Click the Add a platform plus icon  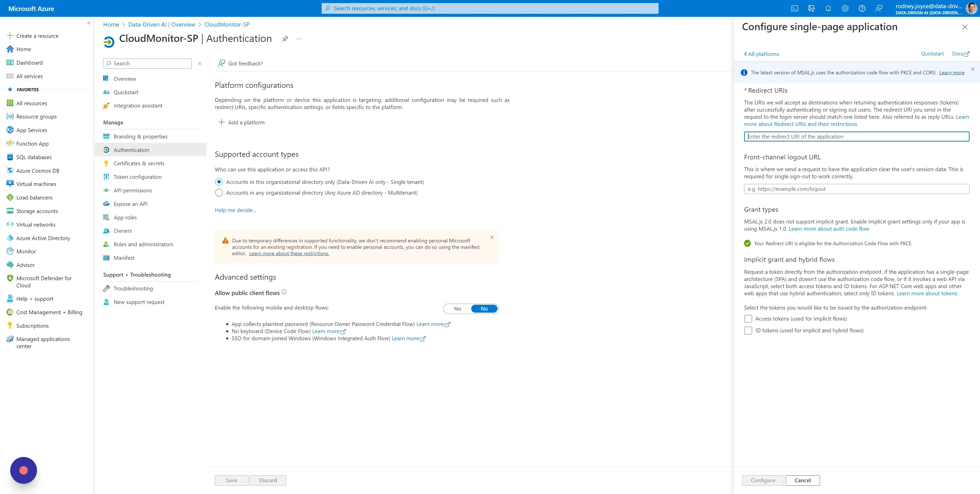tap(221, 122)
